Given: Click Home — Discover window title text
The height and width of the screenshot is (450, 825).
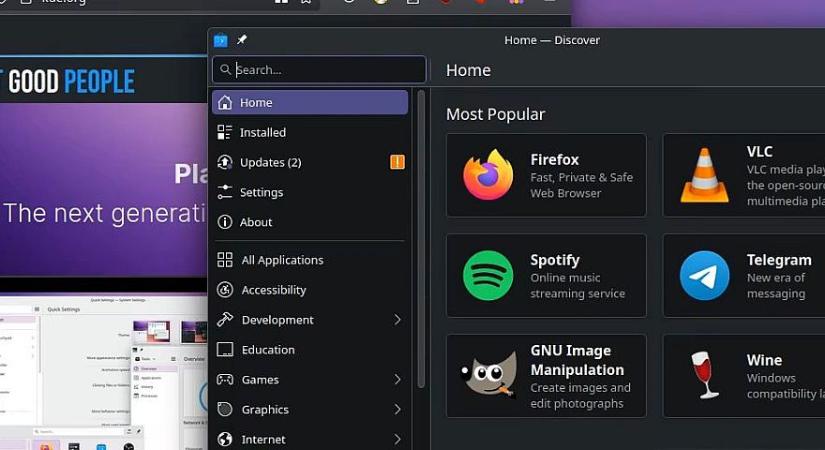Looking at the screenshot, I should (x=552, y=40).
